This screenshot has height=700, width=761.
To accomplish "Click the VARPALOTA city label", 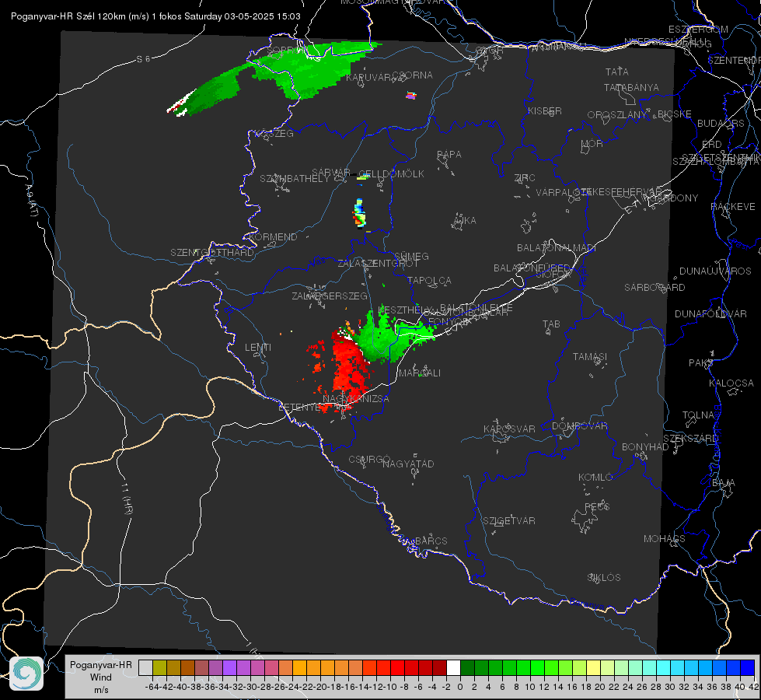I will click(x=563, y=193).
